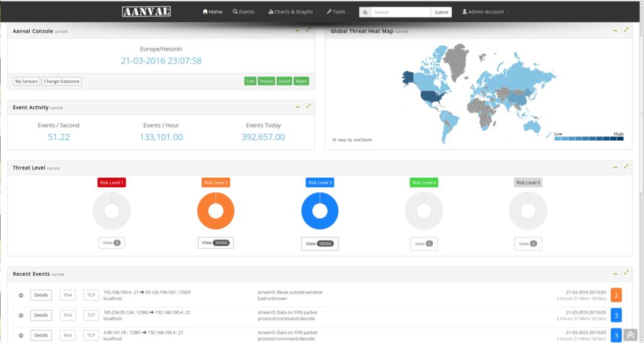Expand the Aanval Console panel fullscreen
This screenshot has width=644, height=343.
pyautogui.click(x=308, y=30)
